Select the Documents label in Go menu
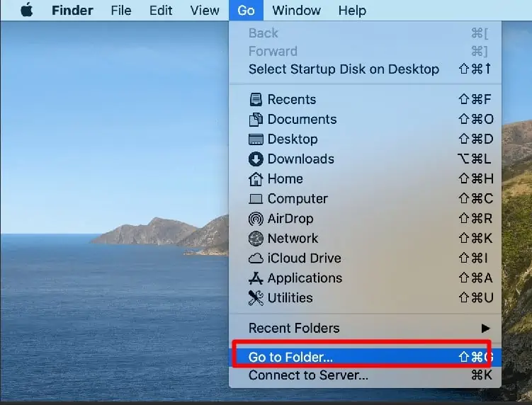Viewport: 532px width, 405px height. (302, 120)
